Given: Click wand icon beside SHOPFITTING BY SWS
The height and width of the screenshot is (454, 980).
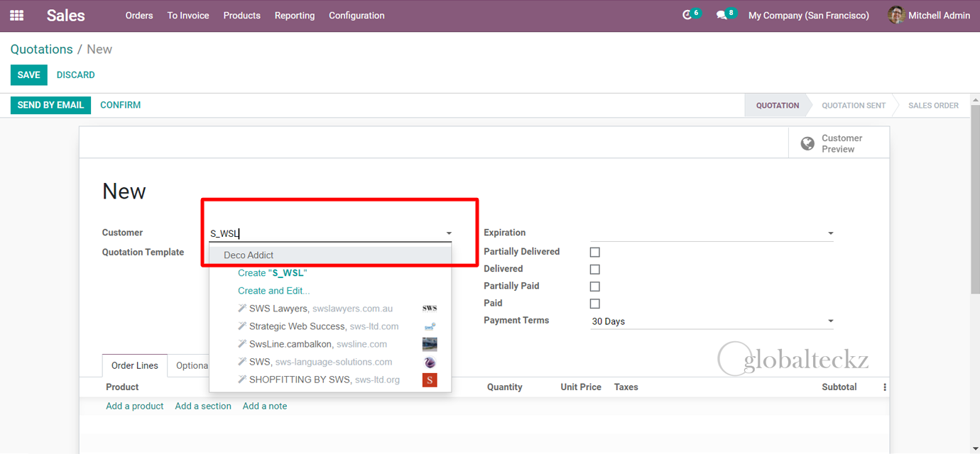Looking at the screenshot, I should (x=242, y=380).
